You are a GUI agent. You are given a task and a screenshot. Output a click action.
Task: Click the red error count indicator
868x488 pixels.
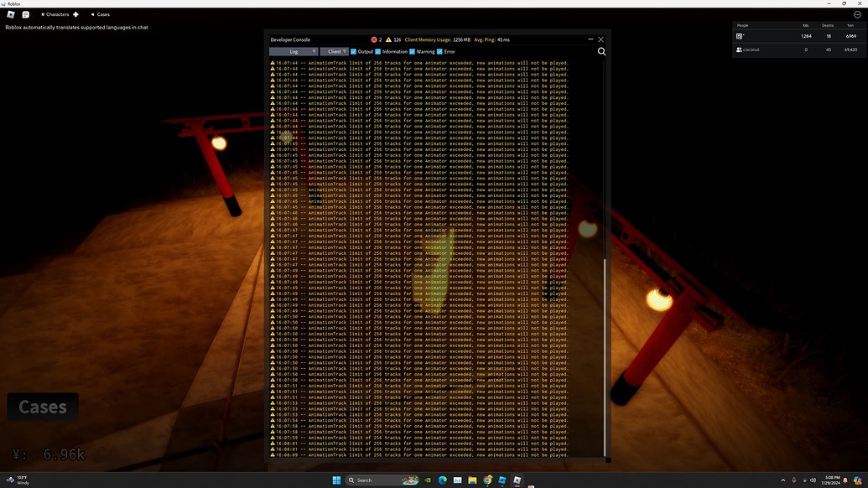click(x=375, y=39)
